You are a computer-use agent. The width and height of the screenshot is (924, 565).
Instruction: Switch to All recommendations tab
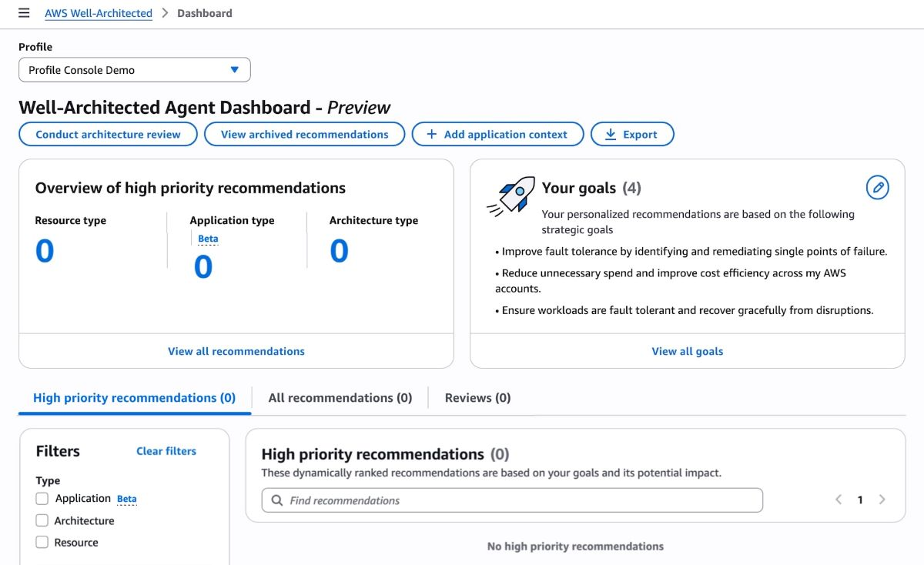click(x=340, y=398)
